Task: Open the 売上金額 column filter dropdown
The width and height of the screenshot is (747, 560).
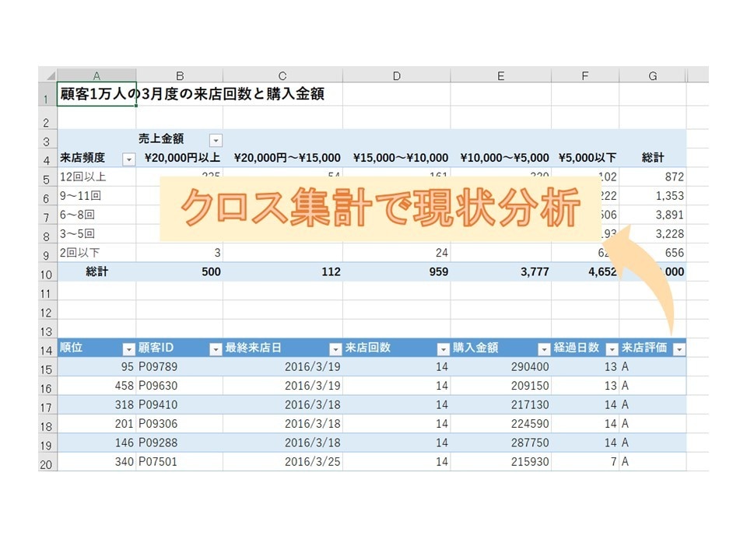Action: 216,141
